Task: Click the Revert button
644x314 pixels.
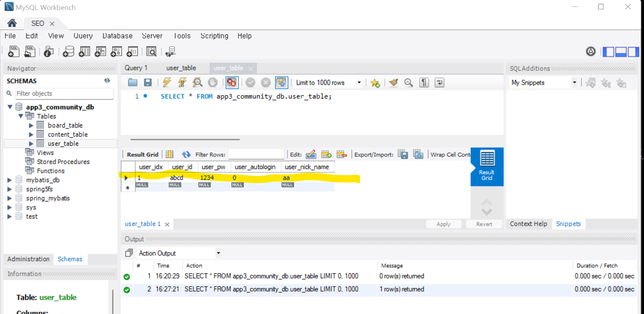Action: [484, 224]
